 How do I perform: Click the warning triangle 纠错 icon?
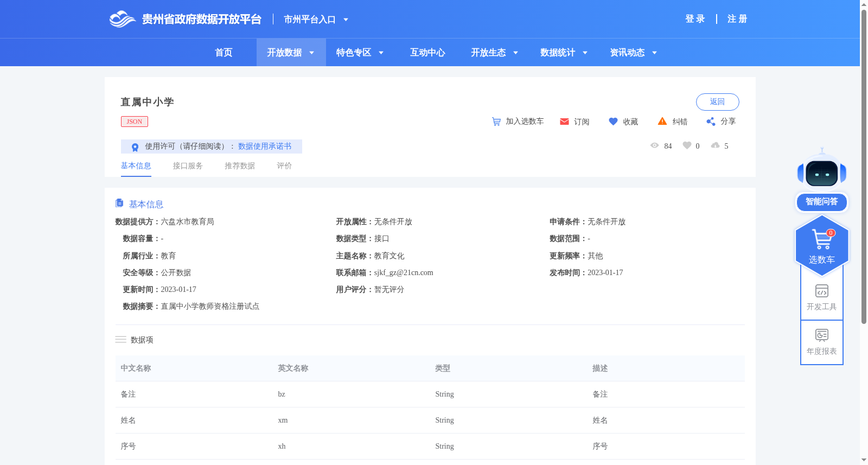click(662, 121)
